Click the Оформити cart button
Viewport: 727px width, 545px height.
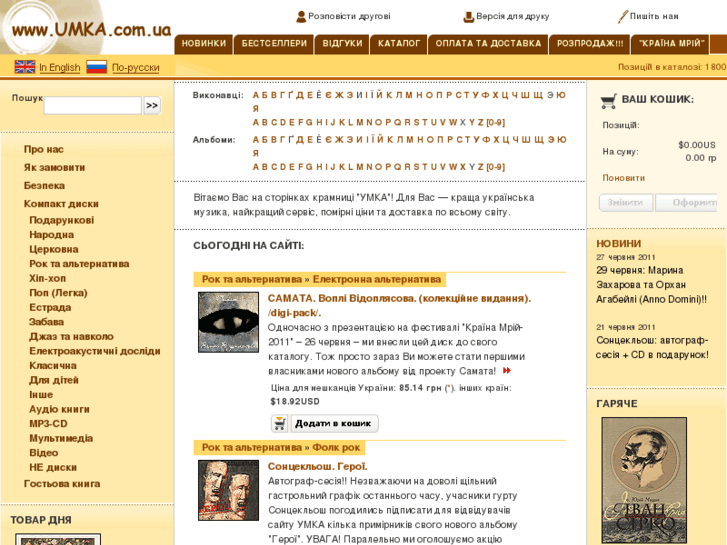pyautogui.click(x=687, y=203)
